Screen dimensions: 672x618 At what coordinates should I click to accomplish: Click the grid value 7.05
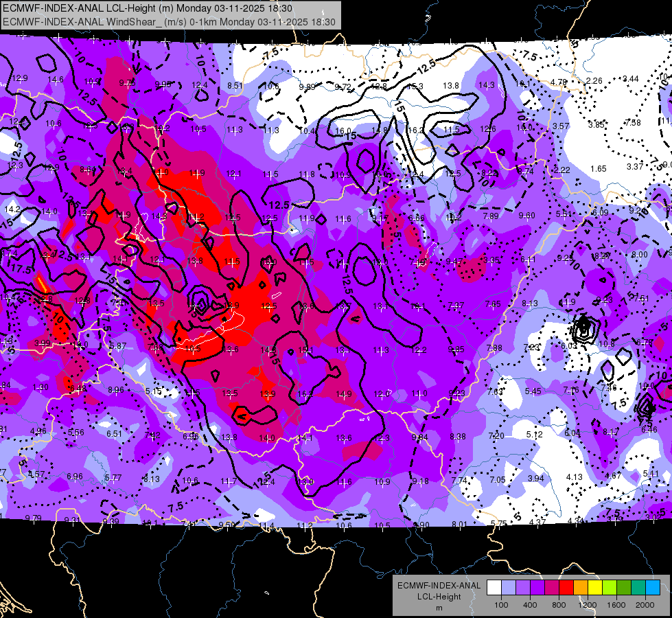pyautogui.click(x=498, y=479)
